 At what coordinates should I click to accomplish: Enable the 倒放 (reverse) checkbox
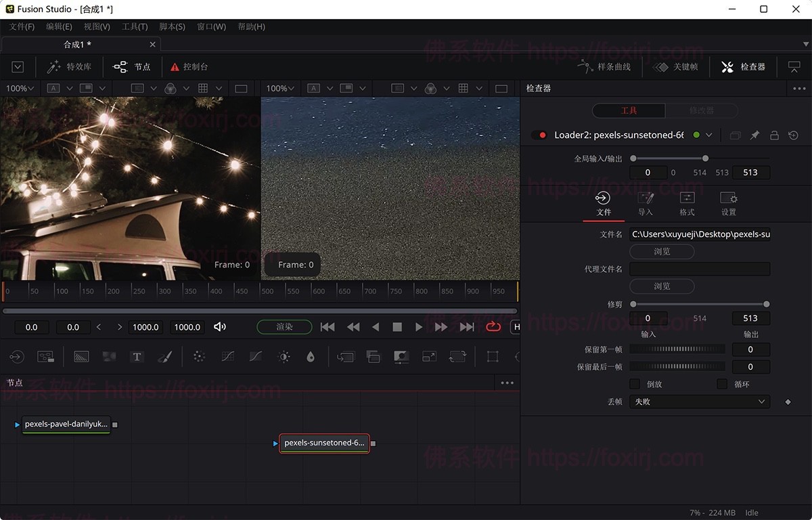(635, 384)
